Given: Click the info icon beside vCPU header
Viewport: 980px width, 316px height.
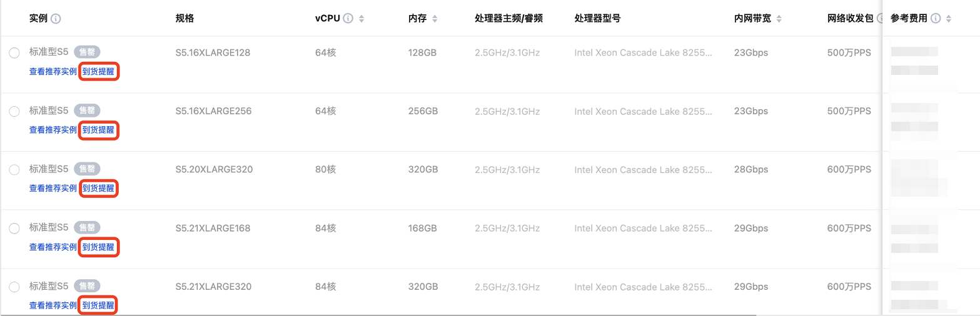Looking at the screenshot, I should (348, 19).
